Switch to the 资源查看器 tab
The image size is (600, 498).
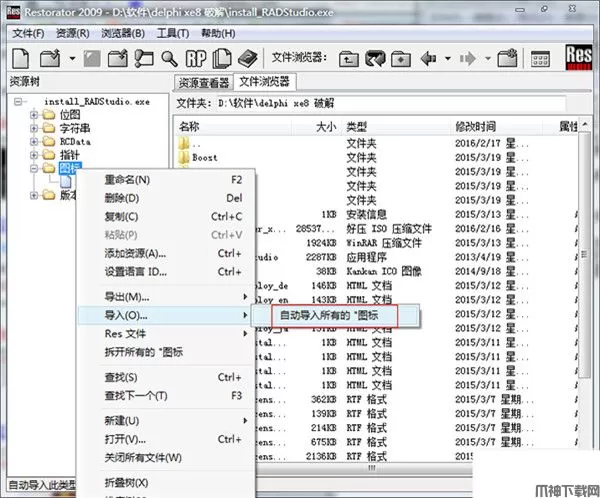tap(203, 82)
